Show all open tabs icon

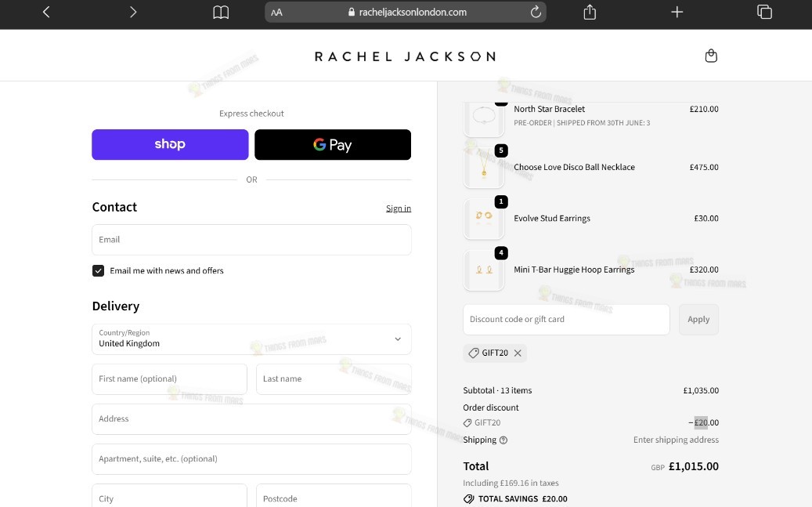(764, 12)
